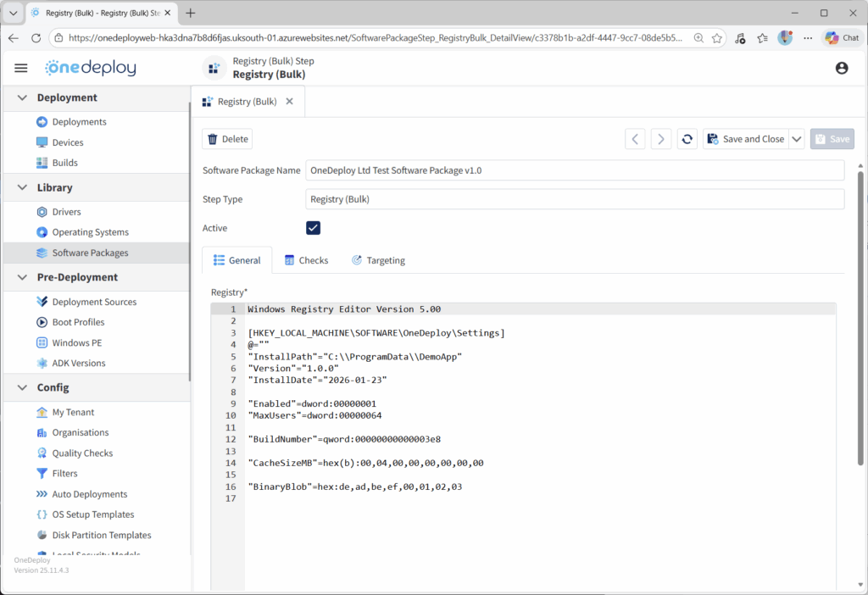Go to the previous record arrow
This screenshot has height=595, width=868.
click(635, 139)
